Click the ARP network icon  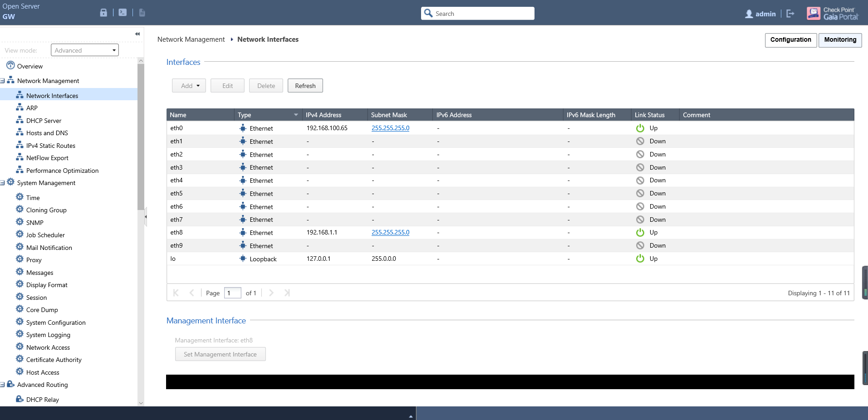[20, 107]
